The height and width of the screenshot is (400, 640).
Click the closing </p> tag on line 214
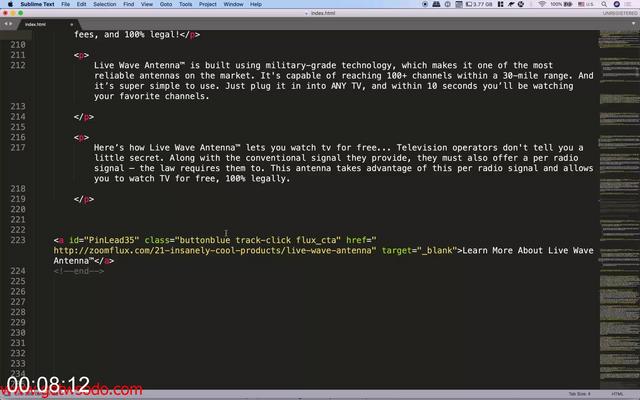(x=84, y=117)
